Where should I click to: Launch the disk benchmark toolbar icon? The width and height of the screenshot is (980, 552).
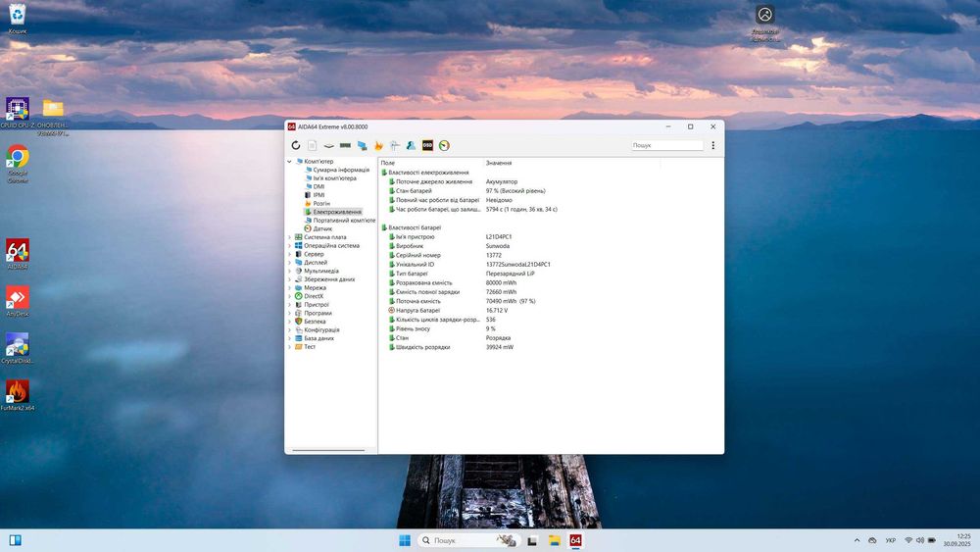(328, 145)
